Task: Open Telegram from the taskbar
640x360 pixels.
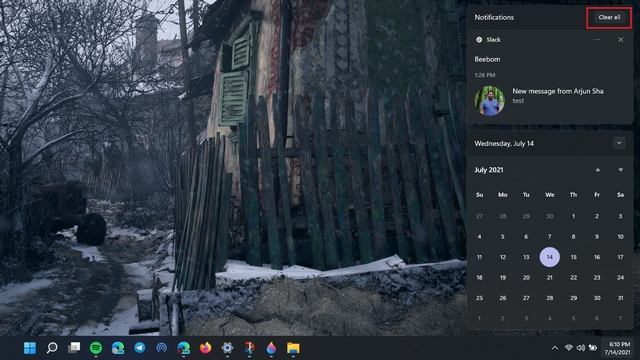Action: [140, 348]
